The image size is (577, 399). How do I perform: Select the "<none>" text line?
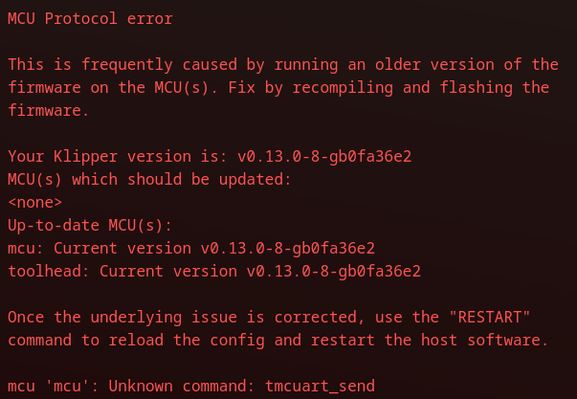click(35, 202)
